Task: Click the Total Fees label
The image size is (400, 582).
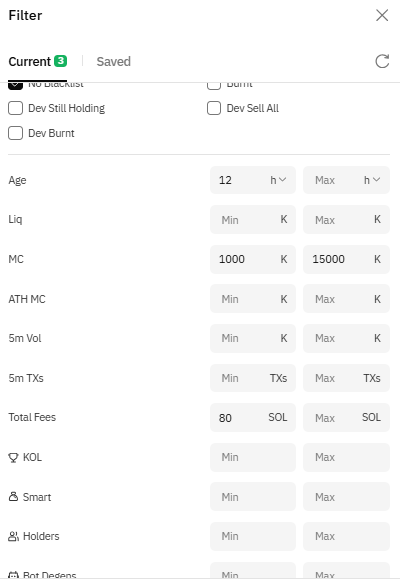Action: (x=32, y=417)
